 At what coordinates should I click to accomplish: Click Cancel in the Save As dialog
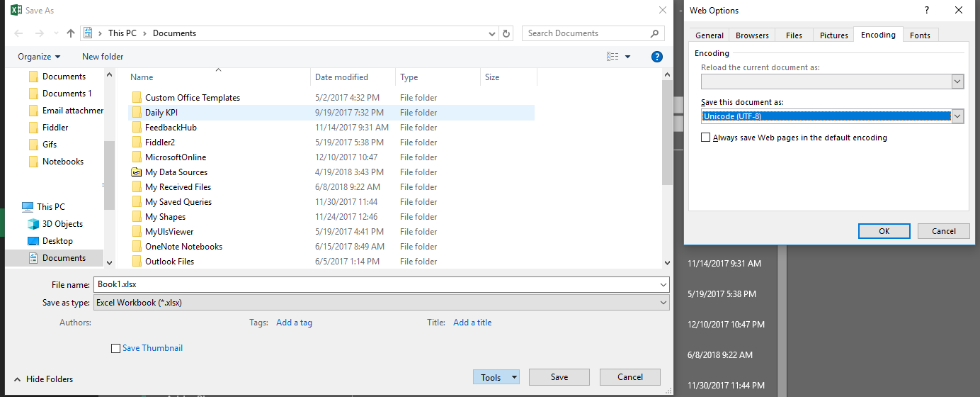[x=630, y=377]
